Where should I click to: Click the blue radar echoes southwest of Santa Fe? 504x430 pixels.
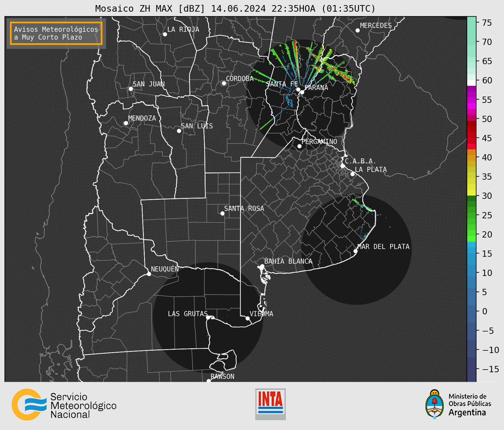pos(290,100)
